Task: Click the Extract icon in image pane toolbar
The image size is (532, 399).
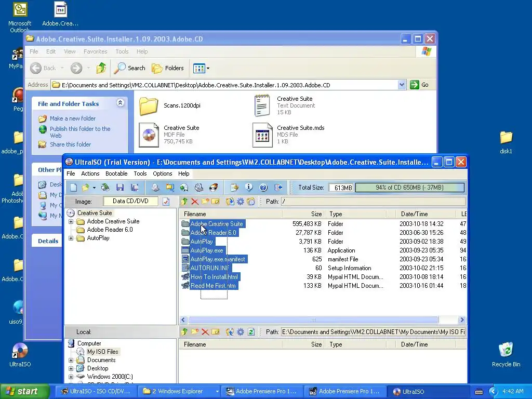Action: coord(230,202)
